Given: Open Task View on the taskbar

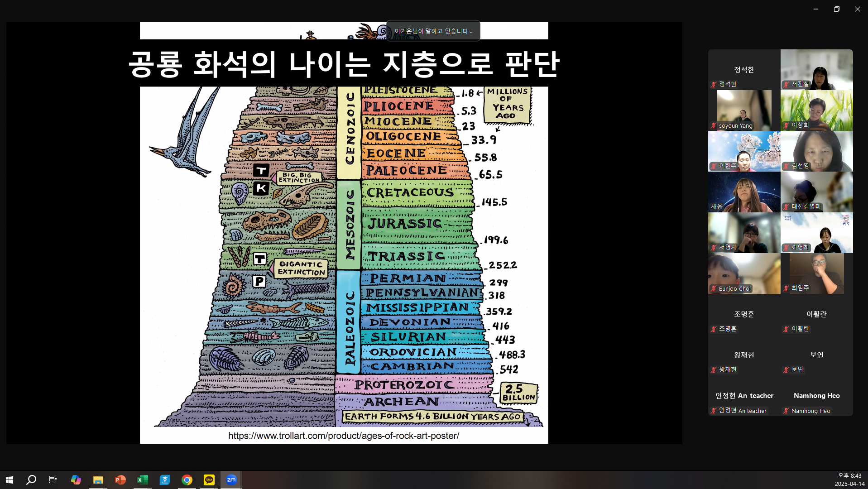Looking at the screenshot, I should [x=53, y=480].
